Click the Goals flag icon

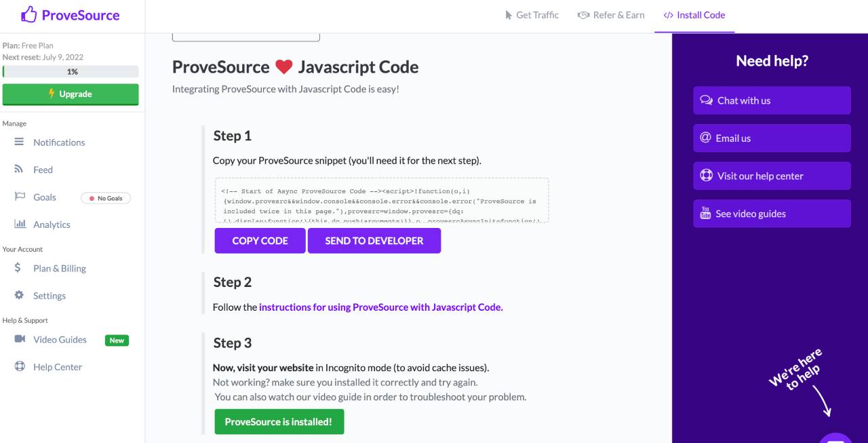click(19, 197)
